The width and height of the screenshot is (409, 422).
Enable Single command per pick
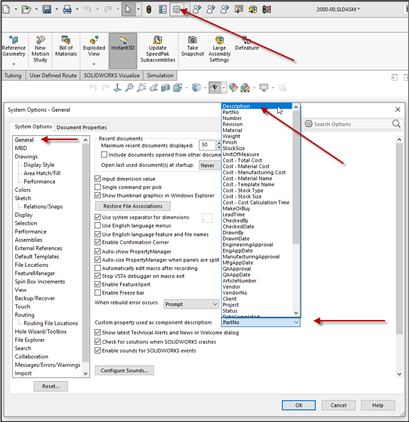coord(98,187)
